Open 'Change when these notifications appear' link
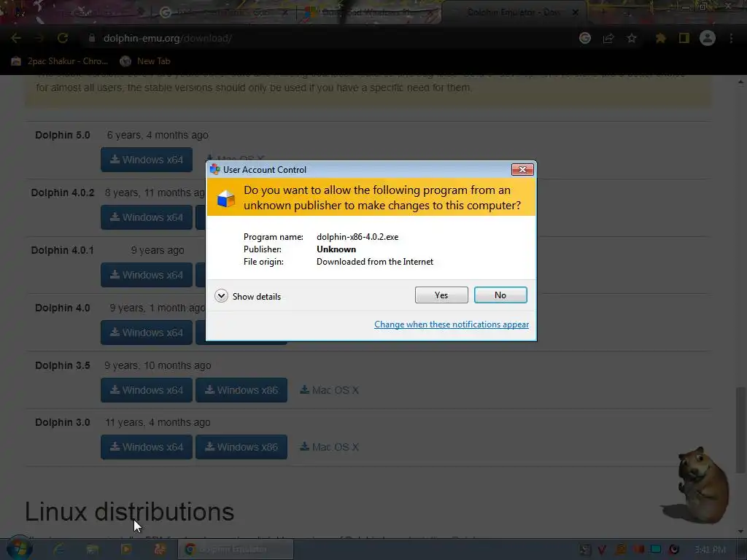The width and height of the screenshot is (747, 560). 451,324
